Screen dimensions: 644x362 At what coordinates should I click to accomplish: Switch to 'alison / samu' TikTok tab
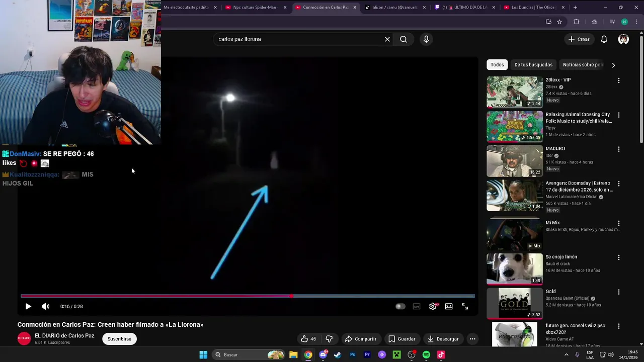[395, 8]
